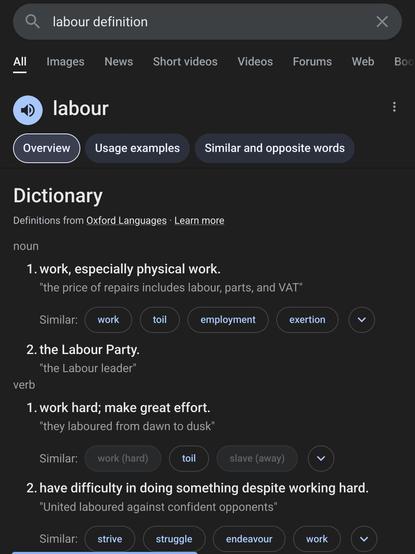Screen dimensions: 415x554
Task: Focus the "labour definition" search field
Action: [x=207, y=22]
